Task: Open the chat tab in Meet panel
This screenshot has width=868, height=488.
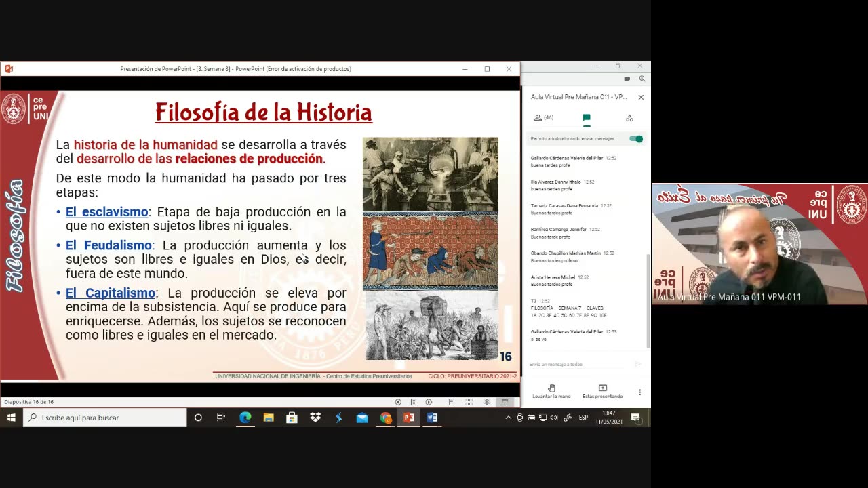Action: click(x=587, y=118)
